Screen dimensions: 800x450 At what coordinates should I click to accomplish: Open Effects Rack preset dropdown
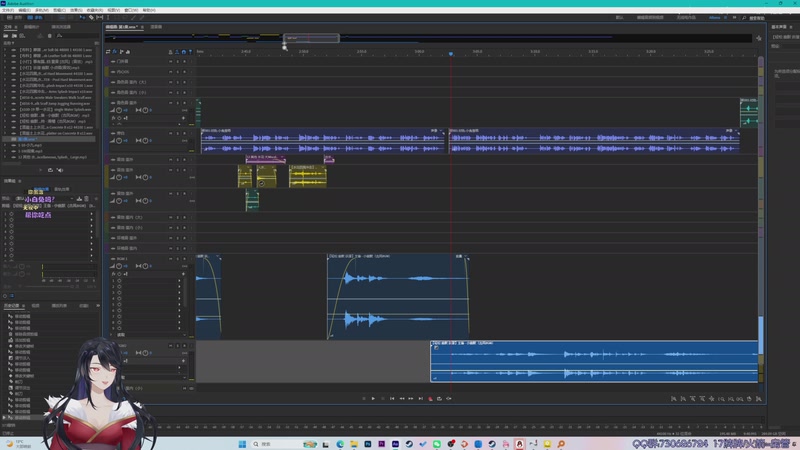[x=71, y=198]
